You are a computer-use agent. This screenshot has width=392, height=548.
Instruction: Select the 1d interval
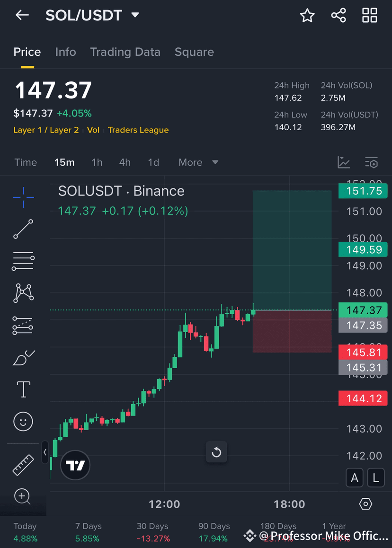153,162
